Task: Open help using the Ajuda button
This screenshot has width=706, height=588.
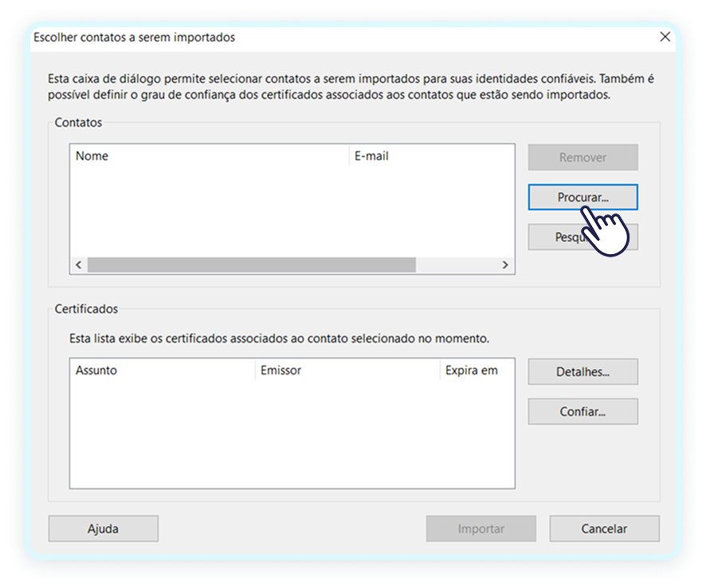Action: coord(103,528)
